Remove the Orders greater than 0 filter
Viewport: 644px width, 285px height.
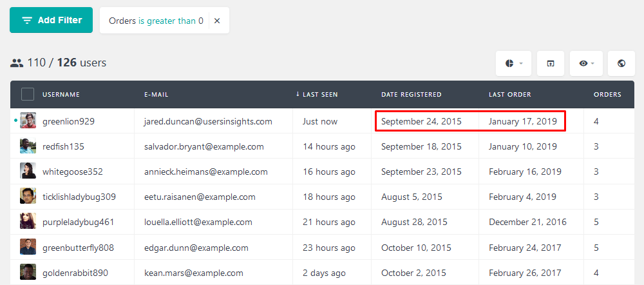point(217,21)
